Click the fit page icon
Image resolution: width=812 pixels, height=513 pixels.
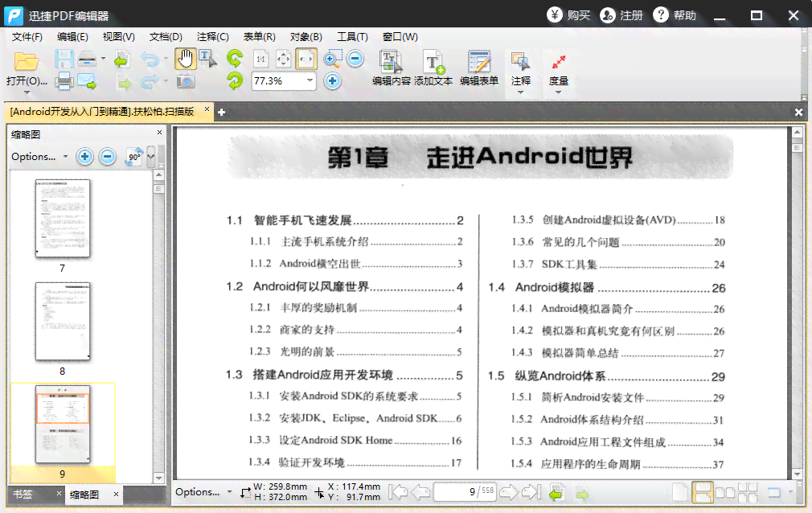(283, 59)
